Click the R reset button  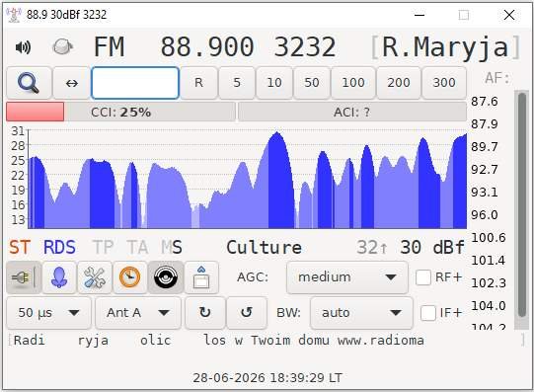point(198,83)
